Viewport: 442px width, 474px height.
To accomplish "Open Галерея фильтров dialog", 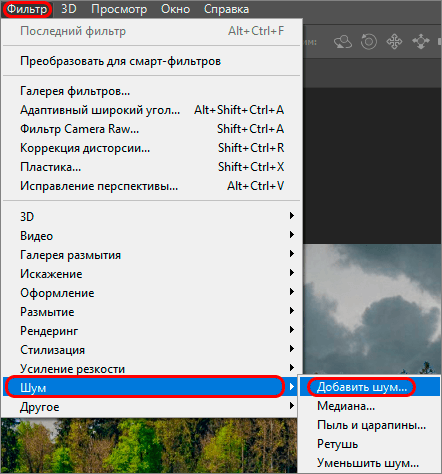I will pos(152,91).
